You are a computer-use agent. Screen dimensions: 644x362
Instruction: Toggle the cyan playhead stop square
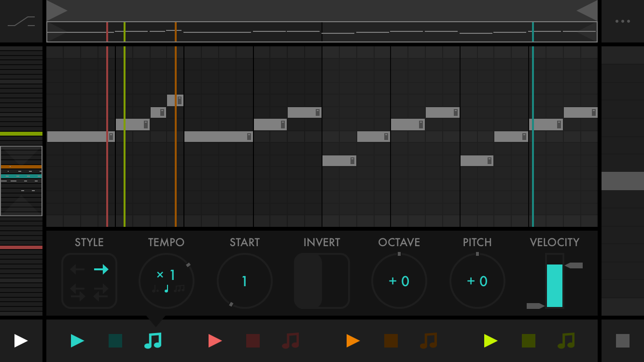(115, 341)
